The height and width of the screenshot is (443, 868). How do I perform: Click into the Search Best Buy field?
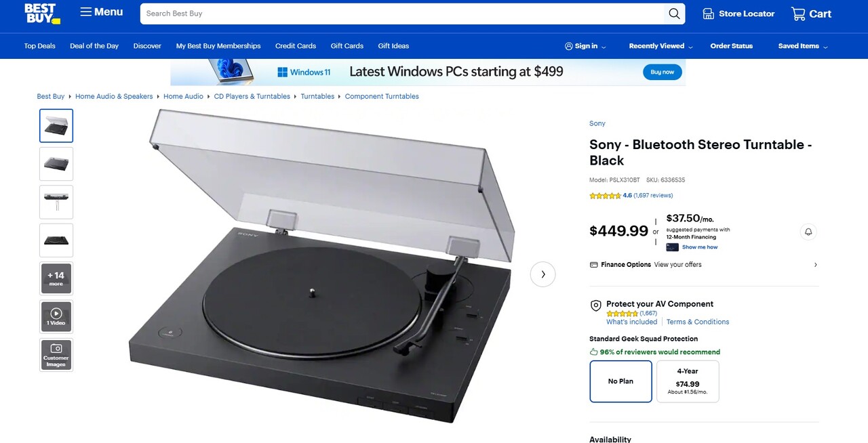tap(403, 14)
